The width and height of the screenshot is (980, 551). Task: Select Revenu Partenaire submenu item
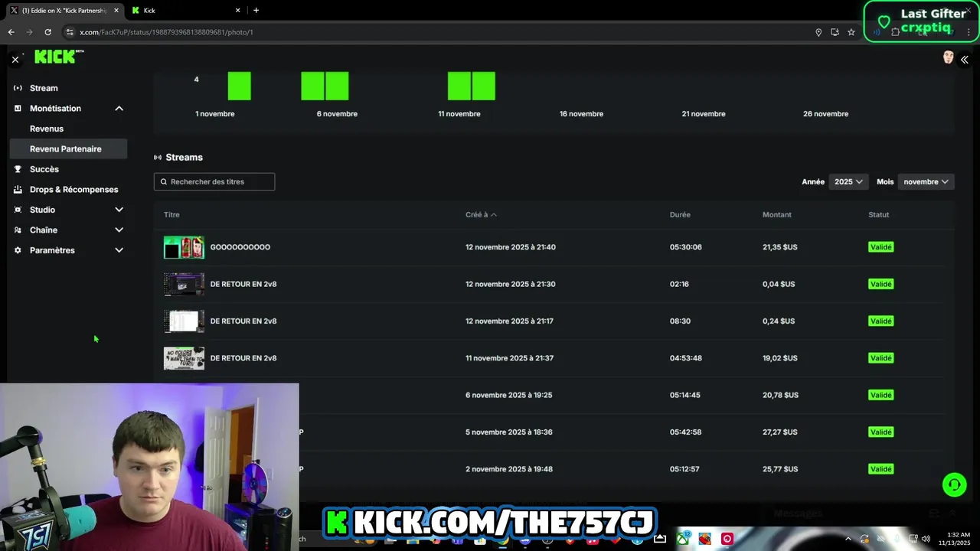(x=67, y=148)
